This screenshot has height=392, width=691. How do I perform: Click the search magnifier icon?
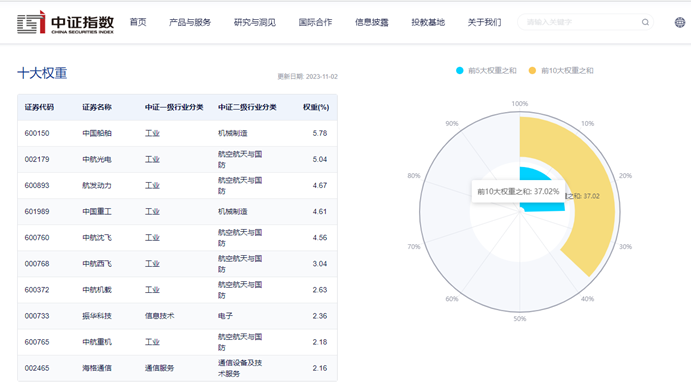(x=645, y=22)
